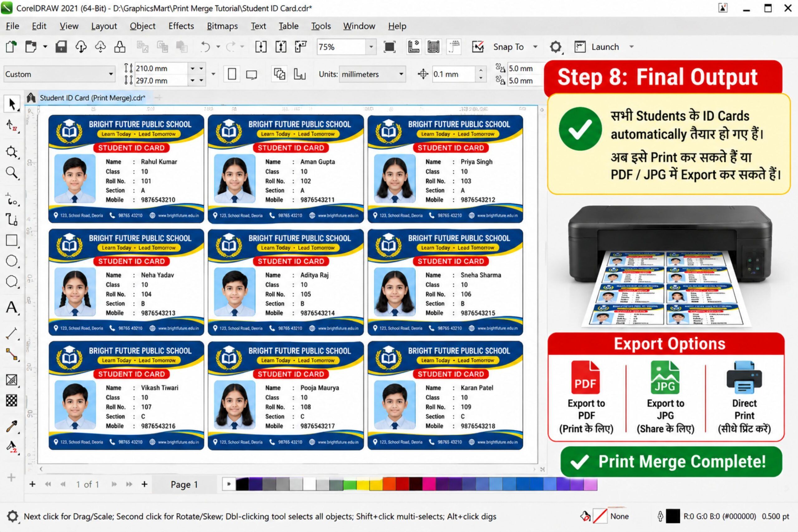
Task: Click the Export icon in the toolbar
Action: (281, 46)
